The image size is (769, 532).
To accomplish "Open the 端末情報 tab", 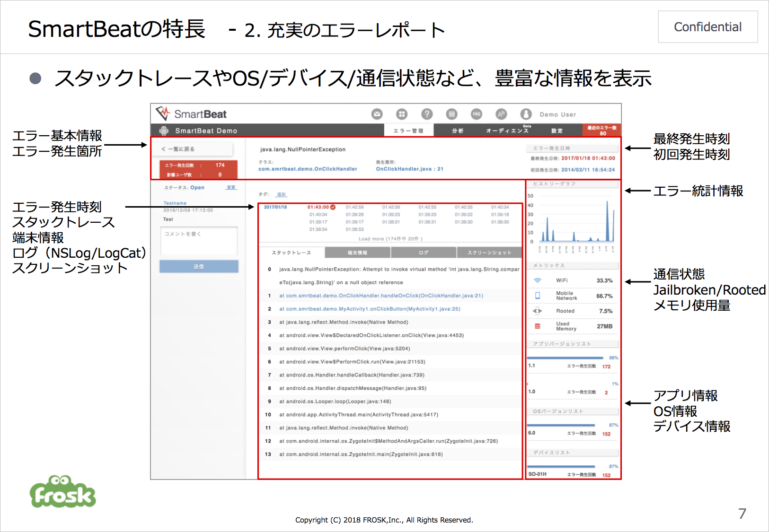I will point(358,253).
